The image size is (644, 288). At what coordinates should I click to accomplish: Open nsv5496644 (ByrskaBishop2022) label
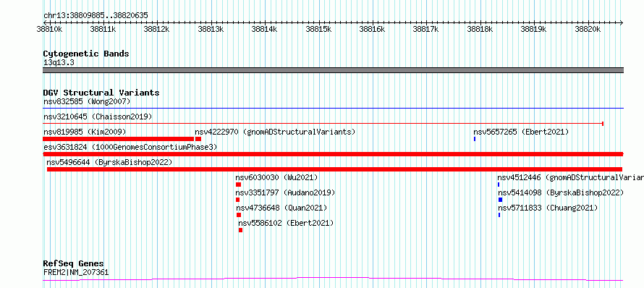coord(109,162)
